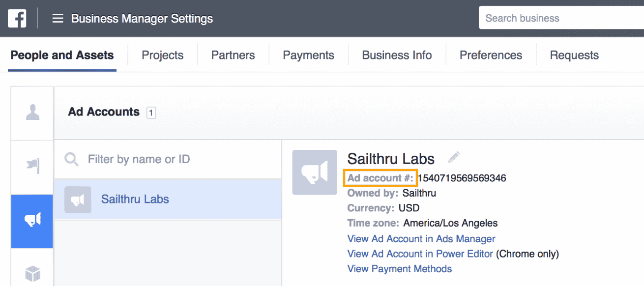644x286 pixels.
Task: Switch to the Preferences tab
Action: (x=491, y=55)
